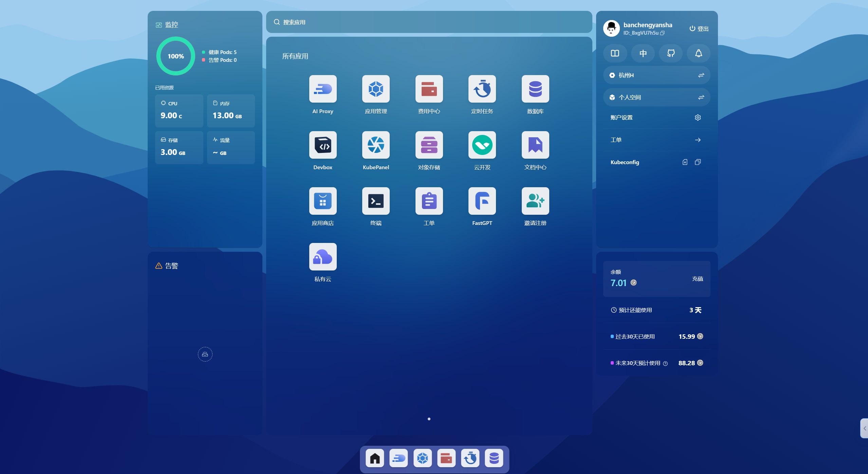Click the 充值 recharge button
The image size is (868, 474).
coord(697,279)
